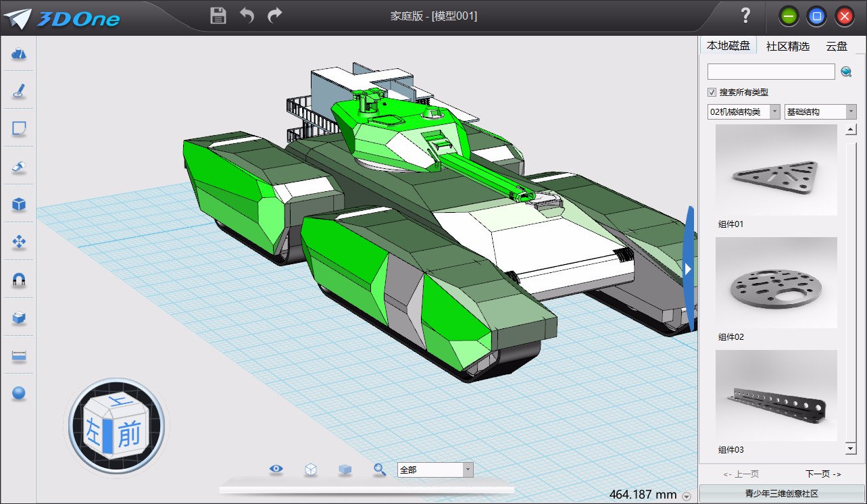
Task: Select the material render sphere tool
Action: [x=18, y=393]
